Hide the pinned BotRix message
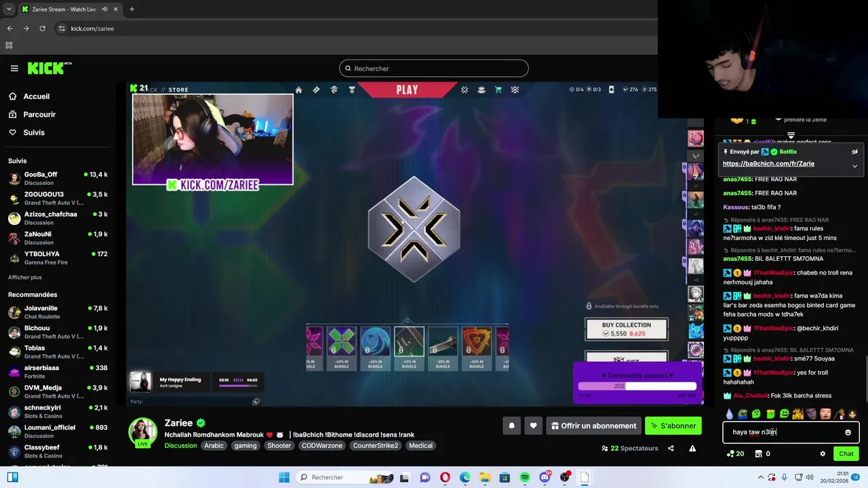The width and height of the screenshot is (868, 488). click(854, 152)
